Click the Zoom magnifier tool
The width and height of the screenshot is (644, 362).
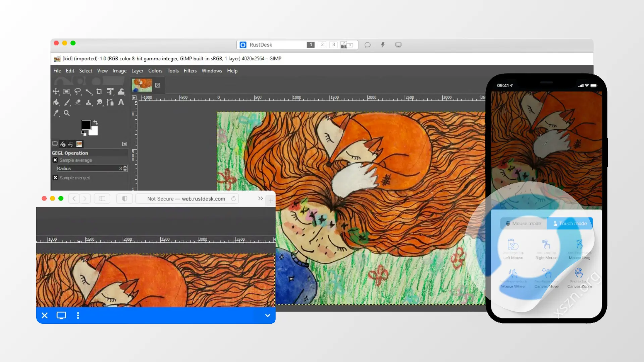[67, 113]
